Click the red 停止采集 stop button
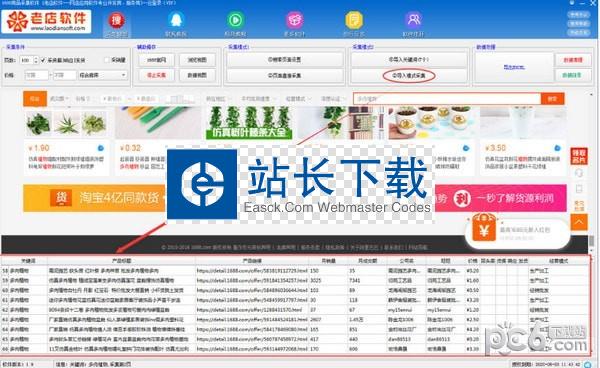 tap(157, 75)
